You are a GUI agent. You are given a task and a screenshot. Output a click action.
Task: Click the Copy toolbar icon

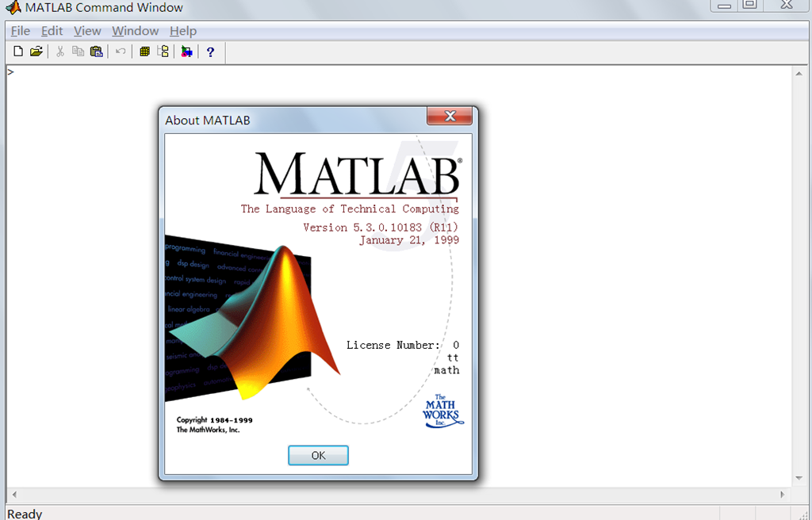click(x=78, y=52)
